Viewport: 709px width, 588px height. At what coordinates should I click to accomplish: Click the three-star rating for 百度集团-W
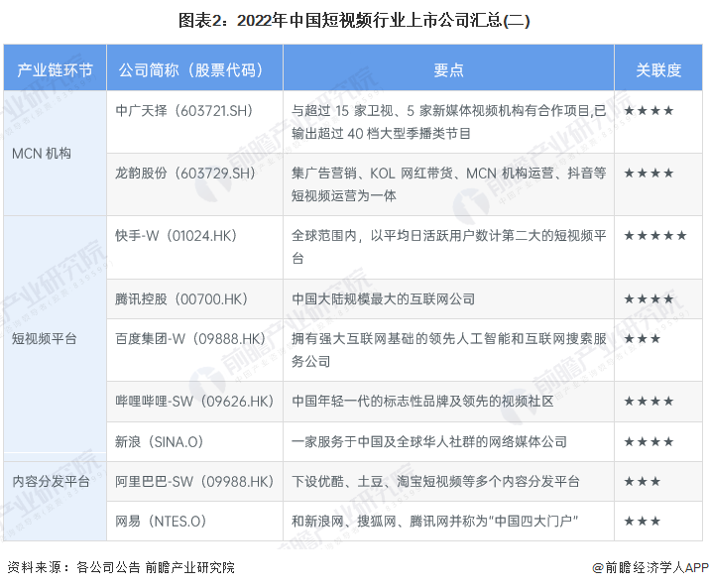point(643,339)
